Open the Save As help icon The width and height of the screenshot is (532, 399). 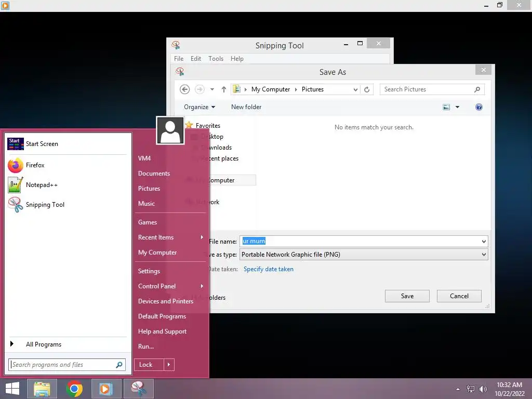coord(478,107)
